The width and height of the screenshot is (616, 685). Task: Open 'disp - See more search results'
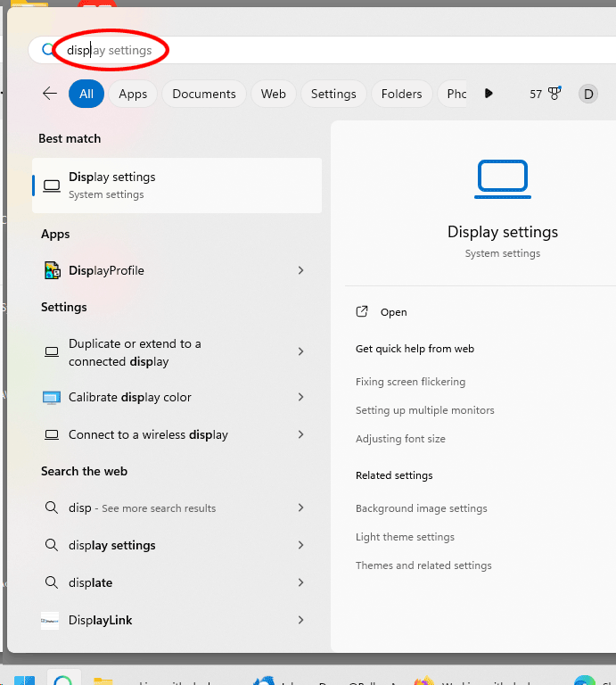[x=177, y=508]
